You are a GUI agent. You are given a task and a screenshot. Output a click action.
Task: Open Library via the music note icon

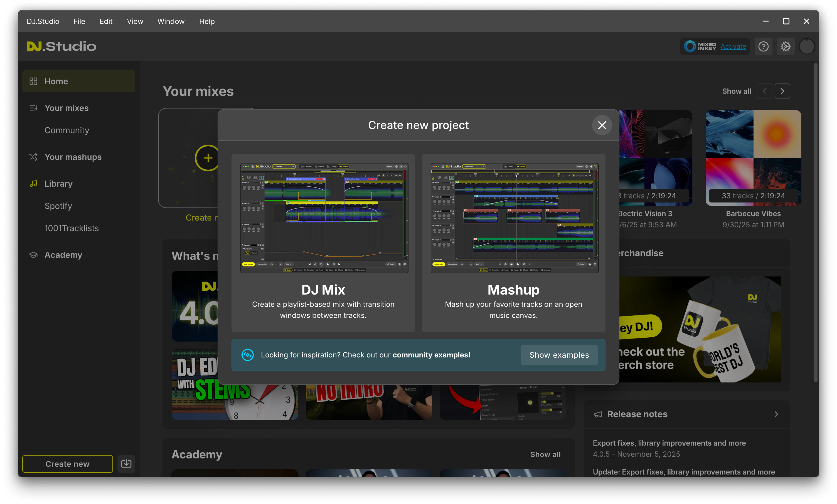click(34, 183)
